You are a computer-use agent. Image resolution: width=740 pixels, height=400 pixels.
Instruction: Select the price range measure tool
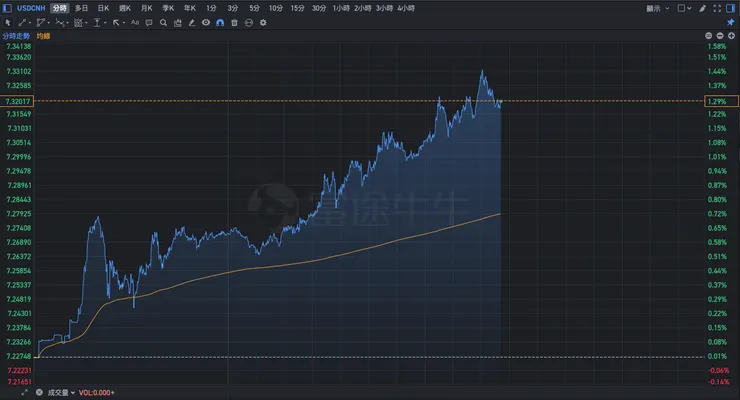pos(97,23)
